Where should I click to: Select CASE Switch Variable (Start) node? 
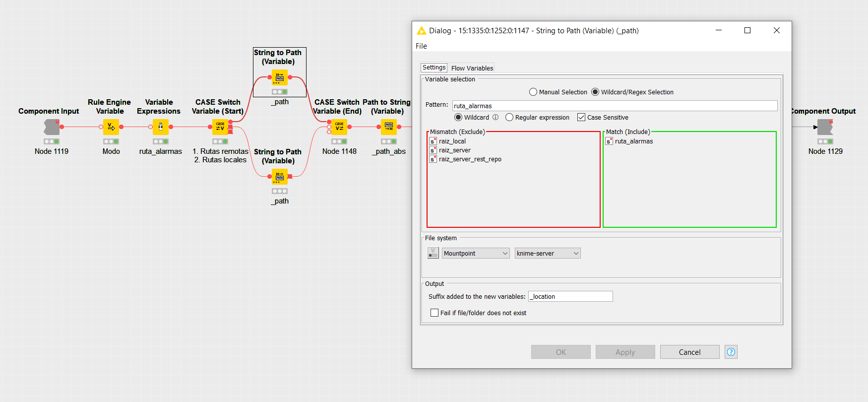[x=220, y=127]
